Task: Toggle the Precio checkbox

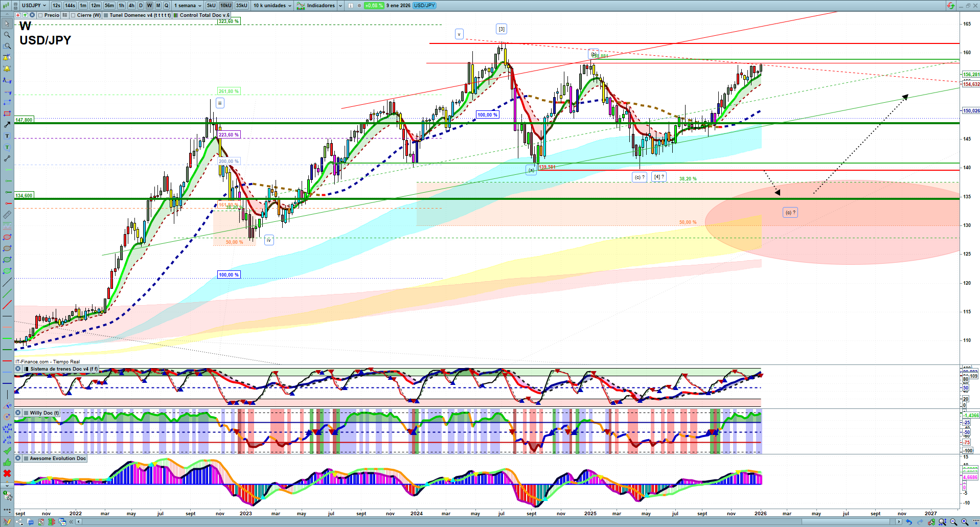Action: coord(40,15)
